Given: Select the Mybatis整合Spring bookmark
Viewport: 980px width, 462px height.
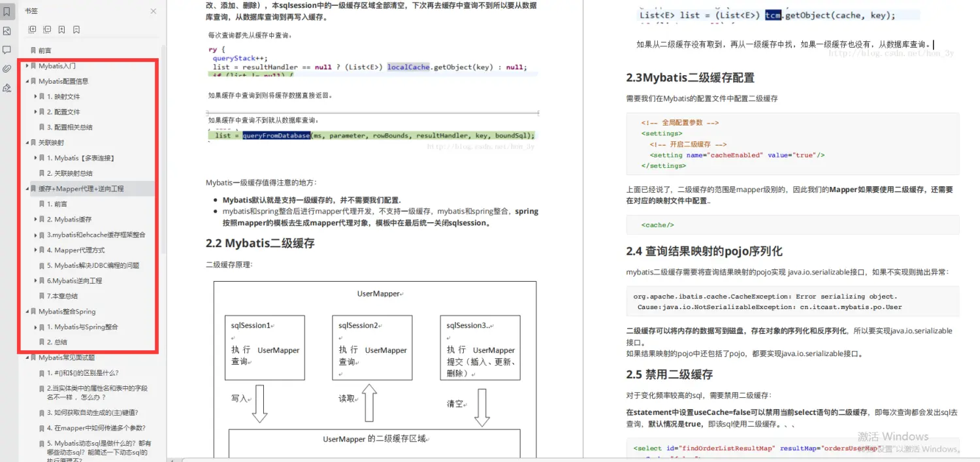Looking at the screenshot, I should click(67, 312).
